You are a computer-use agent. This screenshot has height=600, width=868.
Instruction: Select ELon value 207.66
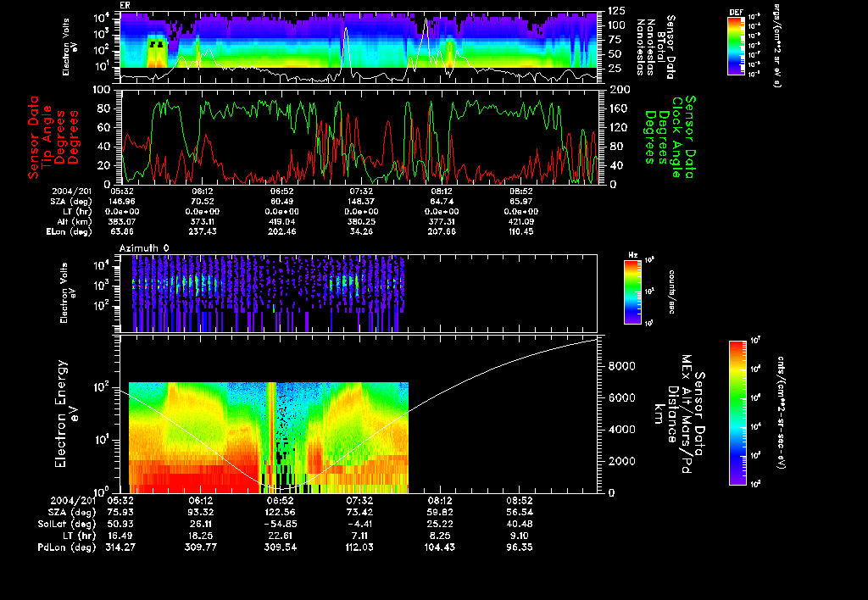tap(442, 231)
